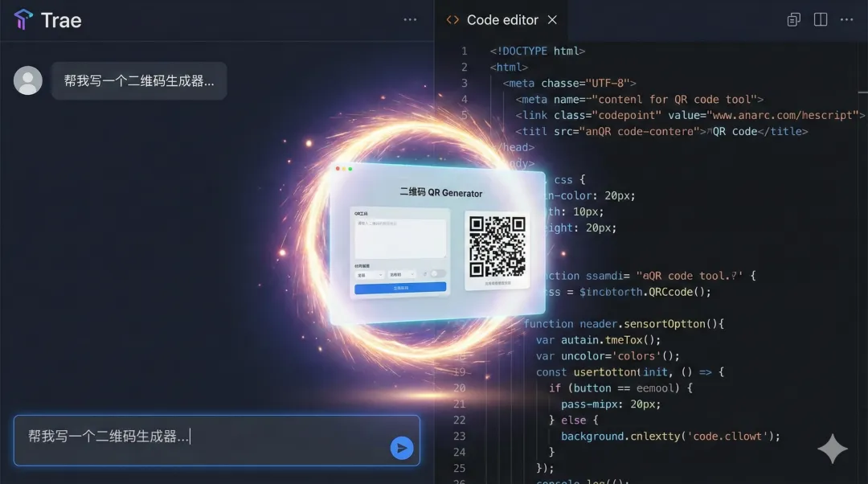This screenshot has height=484, width=868.
Task: Click the 'css {' code line
Action: tap(570, 179)
